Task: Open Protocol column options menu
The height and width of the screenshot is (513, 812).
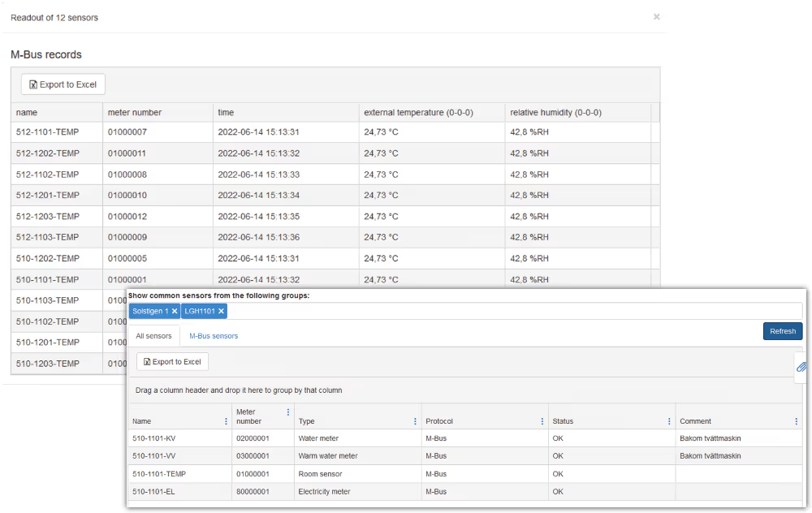Action: pos(542,421)
